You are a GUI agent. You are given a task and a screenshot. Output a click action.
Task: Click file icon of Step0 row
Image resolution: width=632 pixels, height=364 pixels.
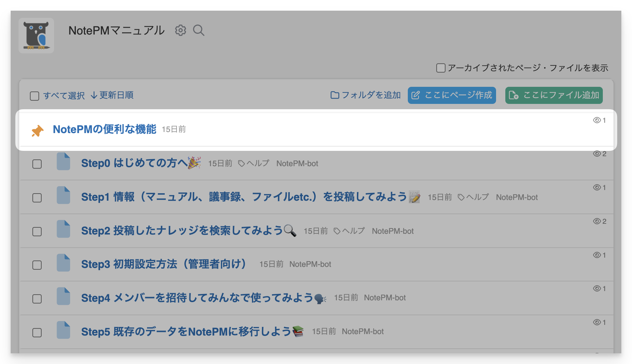coord(63,162)
